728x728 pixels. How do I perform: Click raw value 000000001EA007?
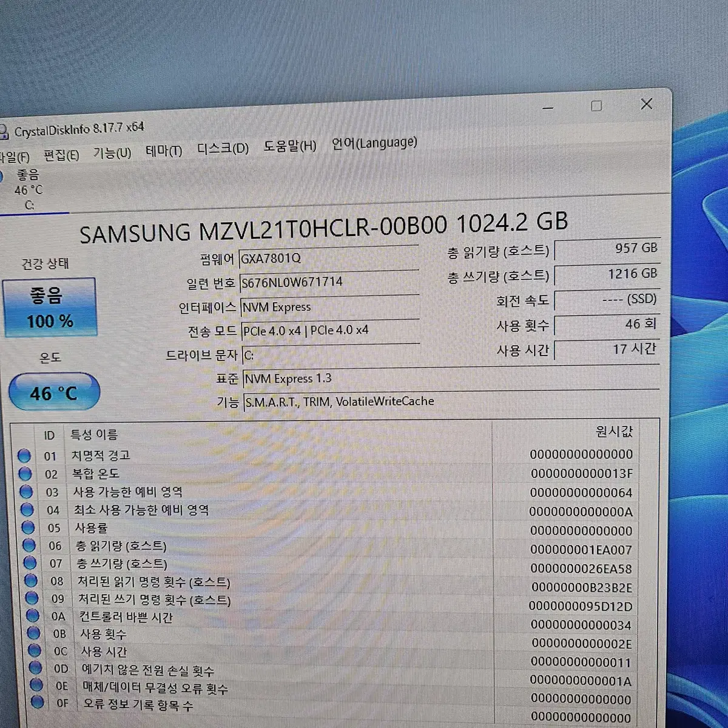click(581, 550)
